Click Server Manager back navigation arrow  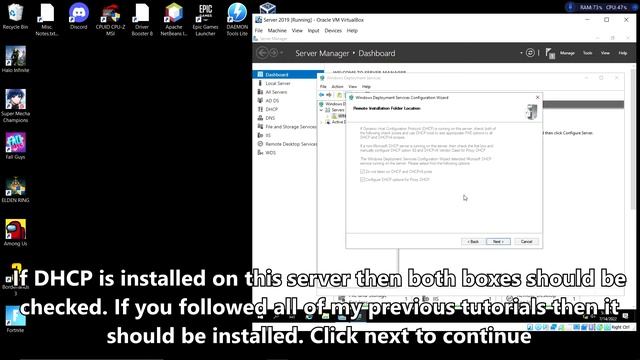click(x=262, y=53)
